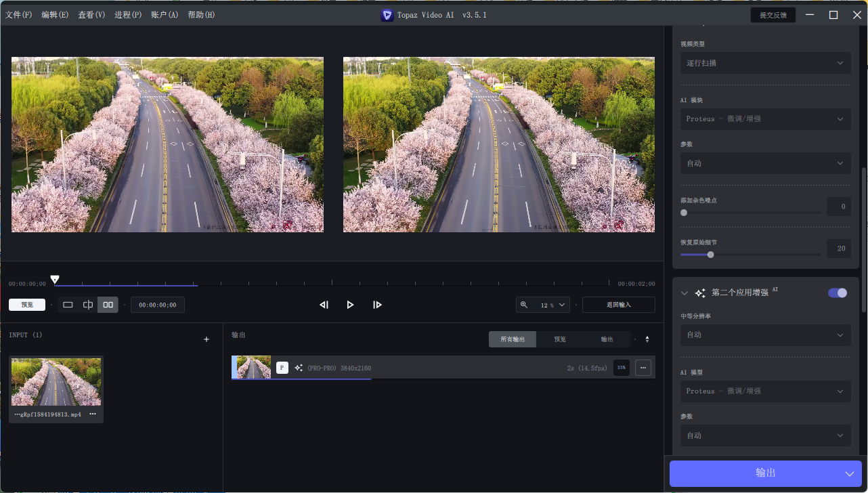Screen dimensions: 868x493
Task: Click the 恢复原始细节 value field showing 20
Action: tap(839, 249)
